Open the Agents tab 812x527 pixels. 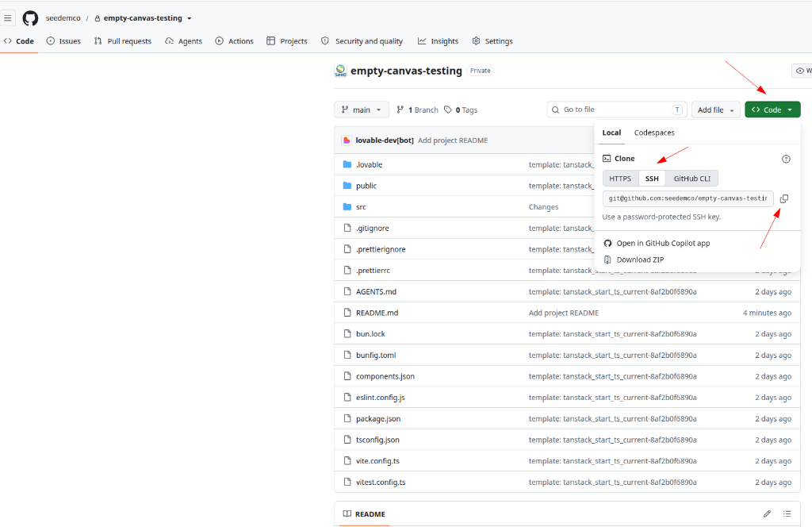click(183, 41)
